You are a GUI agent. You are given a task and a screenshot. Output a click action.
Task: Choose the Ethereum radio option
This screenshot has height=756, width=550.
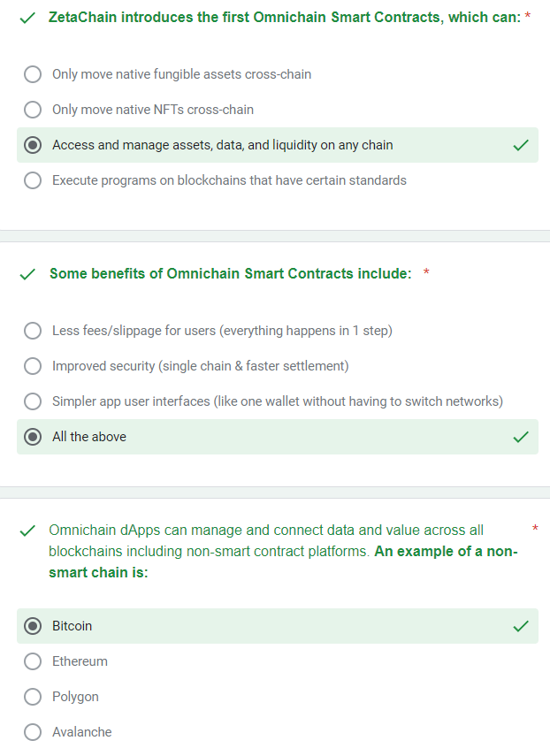[x=33, y=661]
